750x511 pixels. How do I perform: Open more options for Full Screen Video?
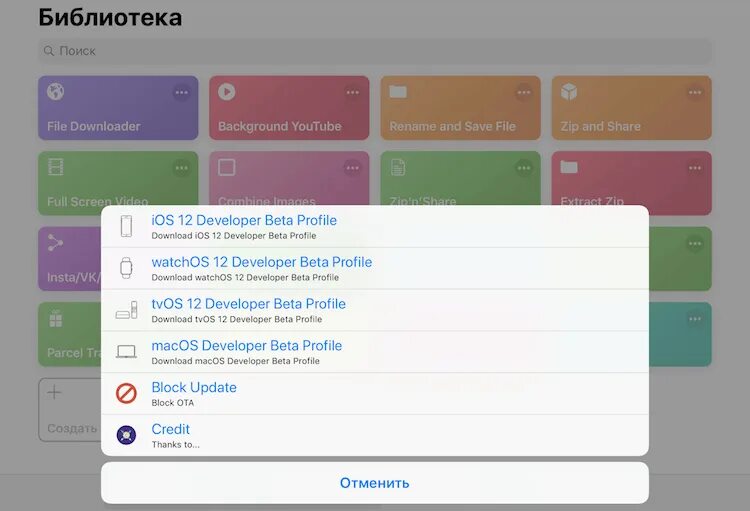point(181,168)
